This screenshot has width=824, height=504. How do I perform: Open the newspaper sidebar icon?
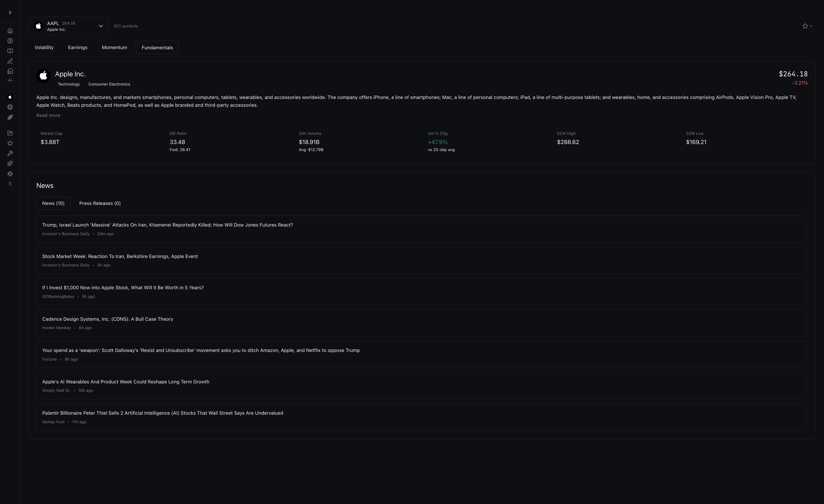[10, 71]
